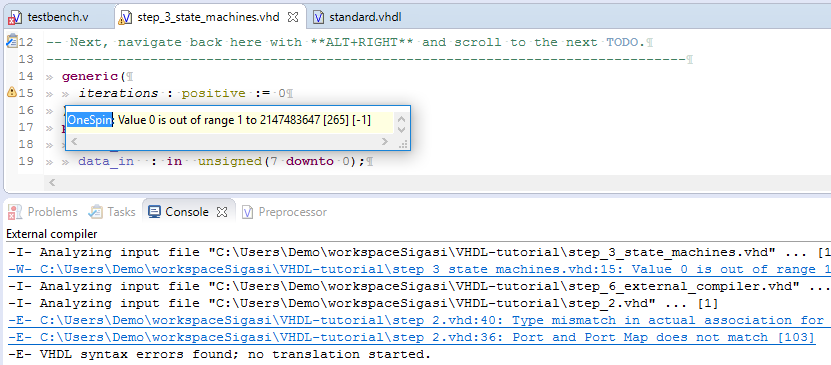
Task: Click the tooltip horizontal scroll right arrow
Action: pyautogui.click(x=385, y=141)
